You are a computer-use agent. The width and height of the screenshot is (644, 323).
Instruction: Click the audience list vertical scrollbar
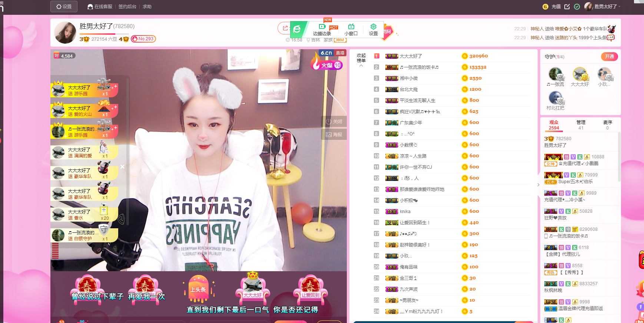click(619, 157)
